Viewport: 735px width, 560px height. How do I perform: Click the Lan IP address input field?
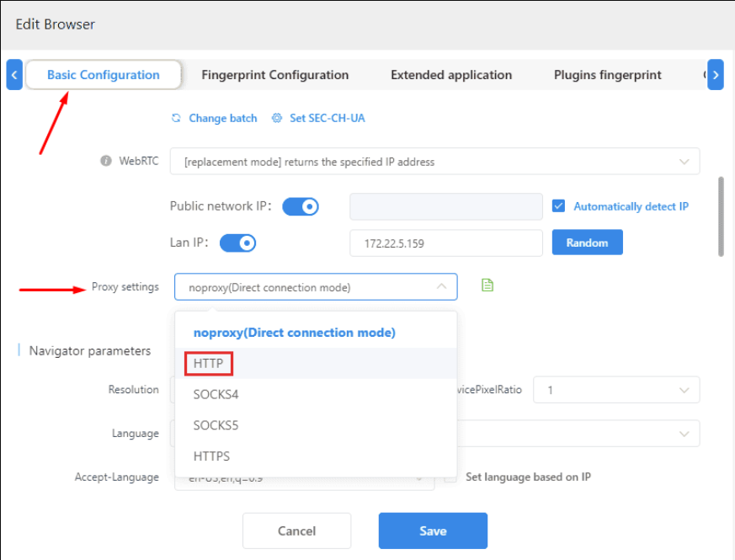click(x=445, y=242)
